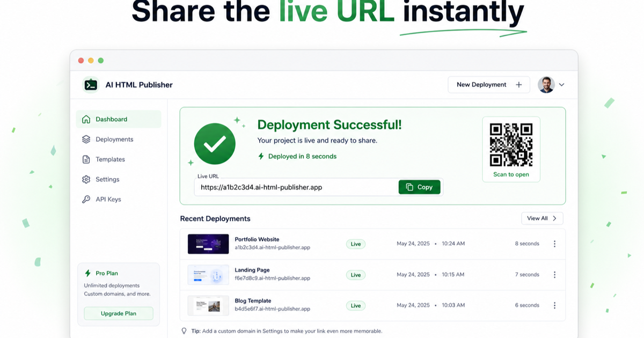Navigate to API Keys section
644x338 pixels.
[x=119, y=200]
